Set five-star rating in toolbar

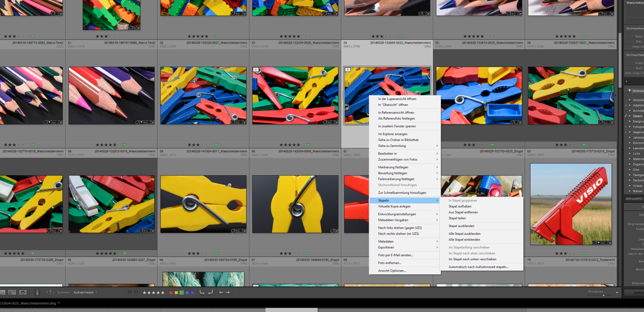pos(163,292)
